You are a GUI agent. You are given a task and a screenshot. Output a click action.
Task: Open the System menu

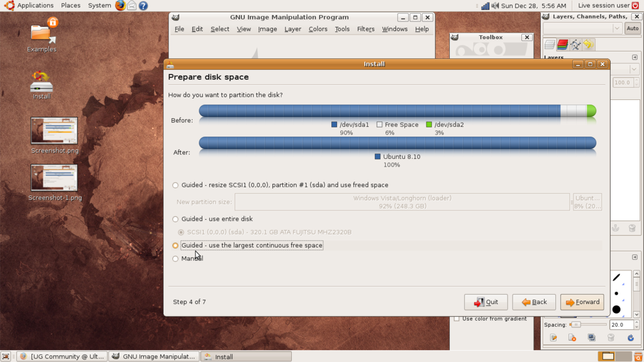[99, 5]
